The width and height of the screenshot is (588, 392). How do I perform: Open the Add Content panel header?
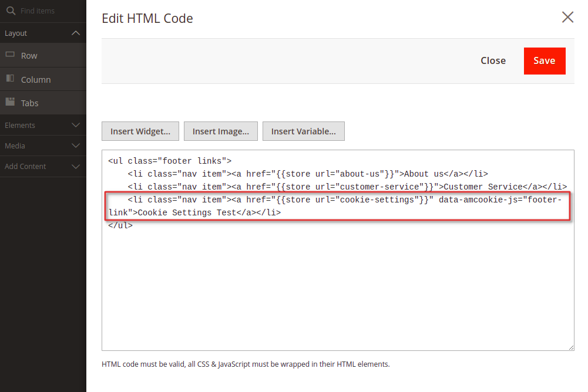click(x=43, y=167)
